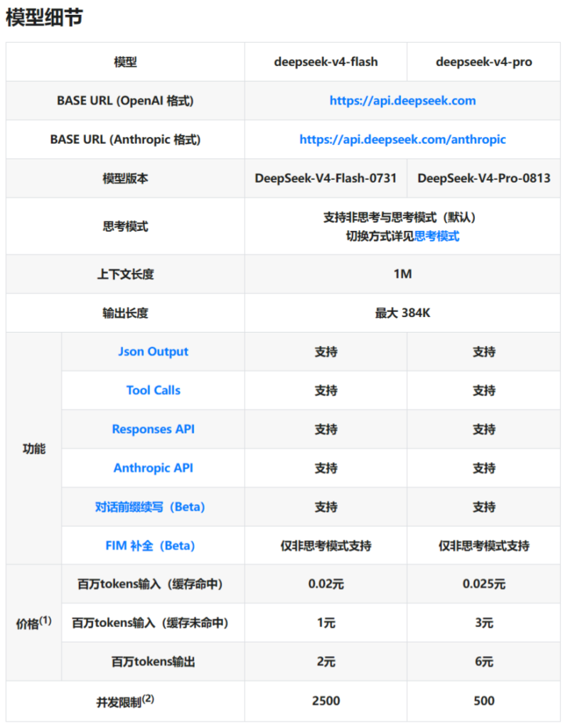Image resolution: width=568 pixels, height=728 pixels.
Task: Open the Json Output link
Action: 154,351
